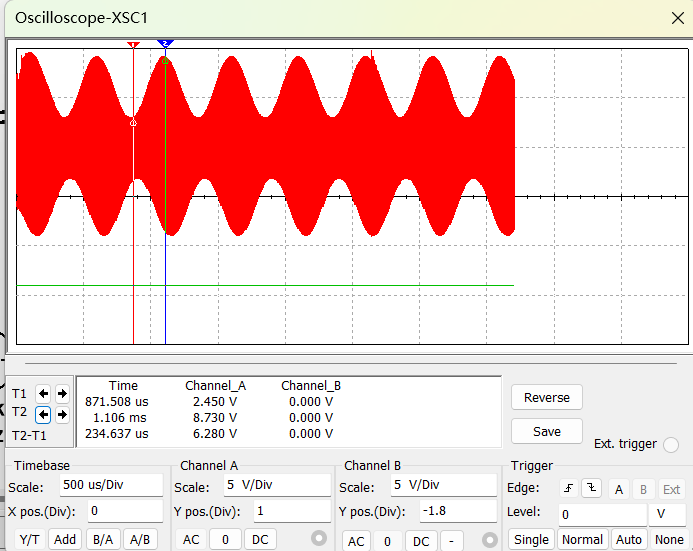
Task: Click Channel A terminal radio indicator
Action: (319, 538)
